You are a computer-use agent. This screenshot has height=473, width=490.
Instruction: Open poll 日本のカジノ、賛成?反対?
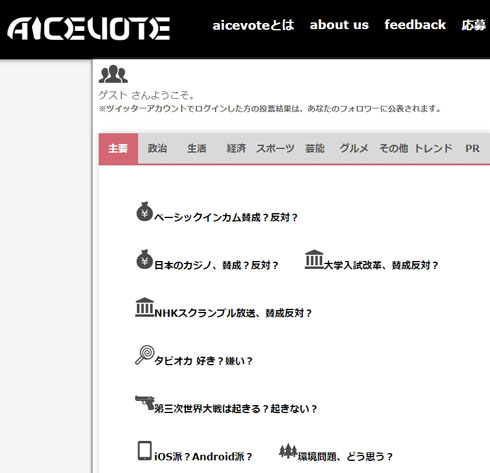coord(216,265)
